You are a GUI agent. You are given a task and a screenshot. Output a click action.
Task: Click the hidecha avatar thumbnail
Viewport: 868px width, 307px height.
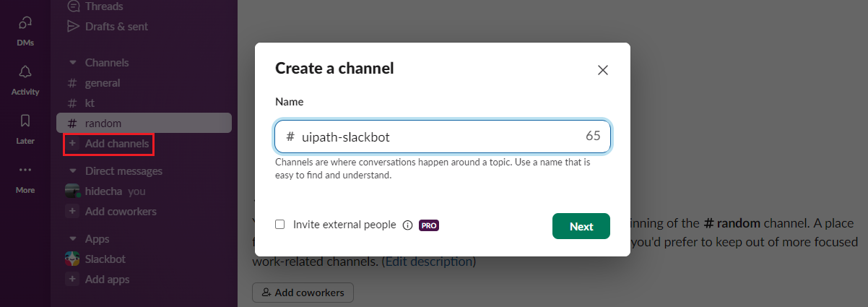[x=72, y=191]
